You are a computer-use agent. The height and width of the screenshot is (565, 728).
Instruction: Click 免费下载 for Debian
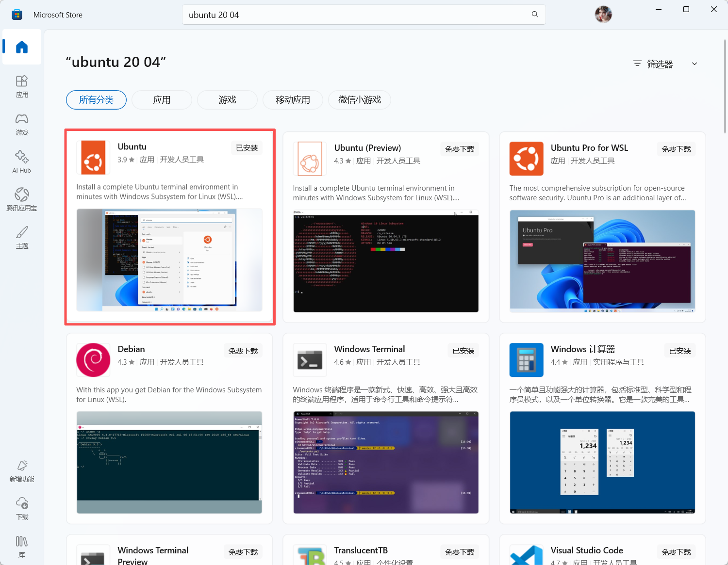243,351
